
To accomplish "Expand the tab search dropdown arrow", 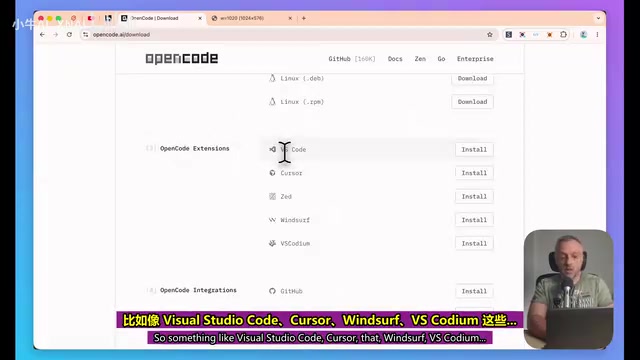I will [598, 18].
